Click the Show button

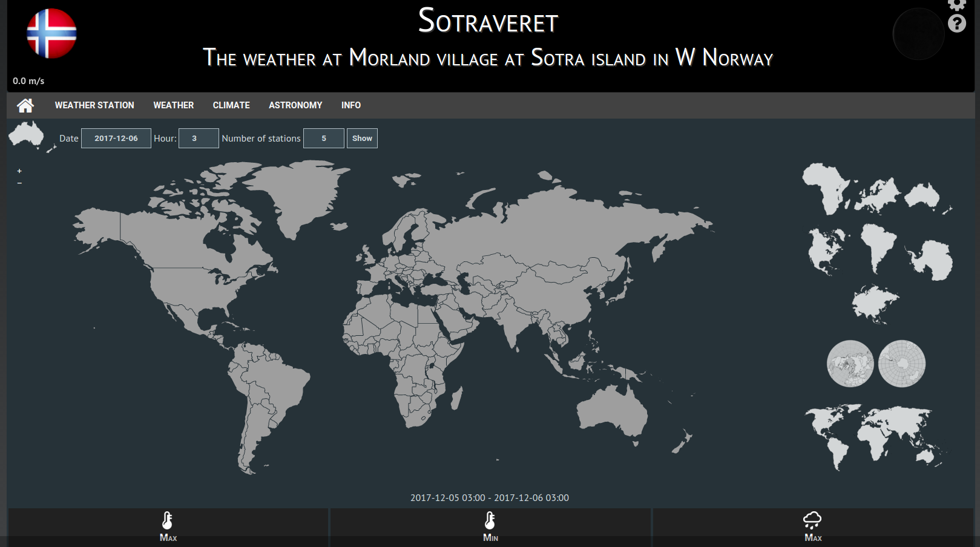pyautogui.click(x=362, y=138)
